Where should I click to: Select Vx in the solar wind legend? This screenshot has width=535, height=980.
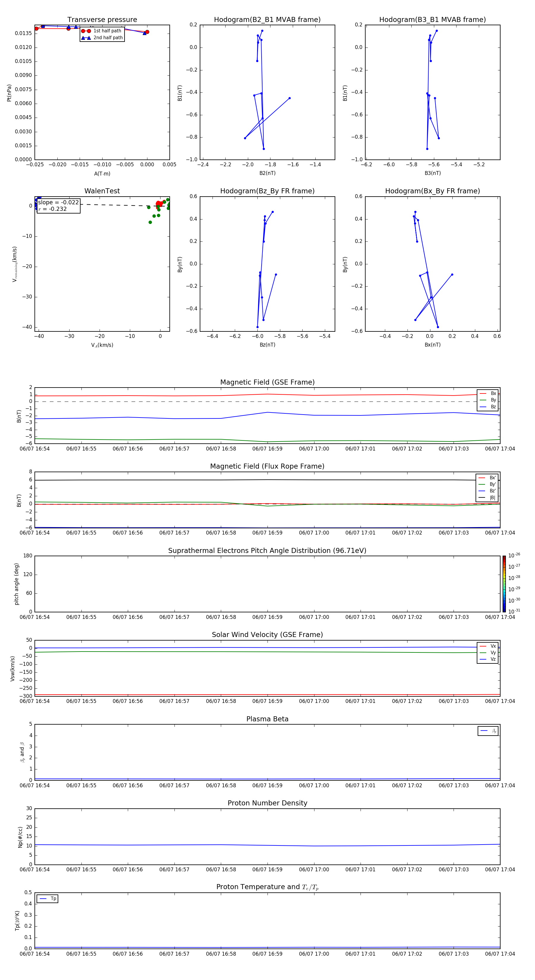click(488, 646)
